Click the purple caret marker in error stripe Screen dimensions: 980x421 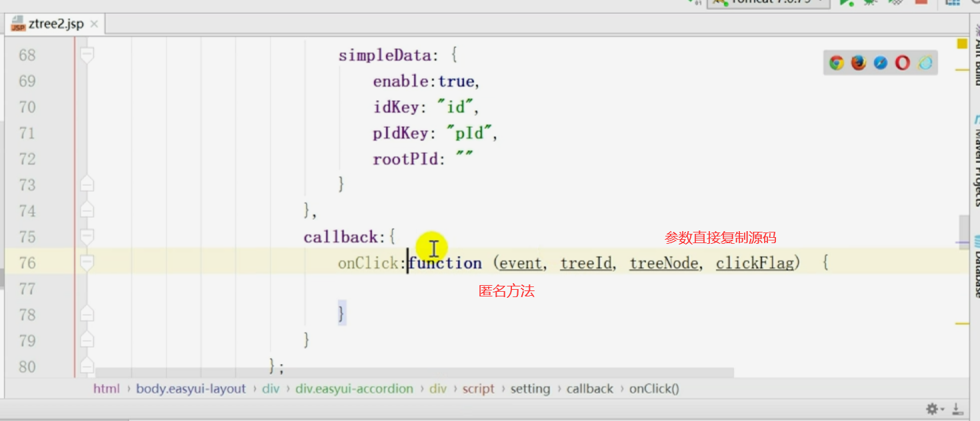pyautogui.click(x=962, y=241)
